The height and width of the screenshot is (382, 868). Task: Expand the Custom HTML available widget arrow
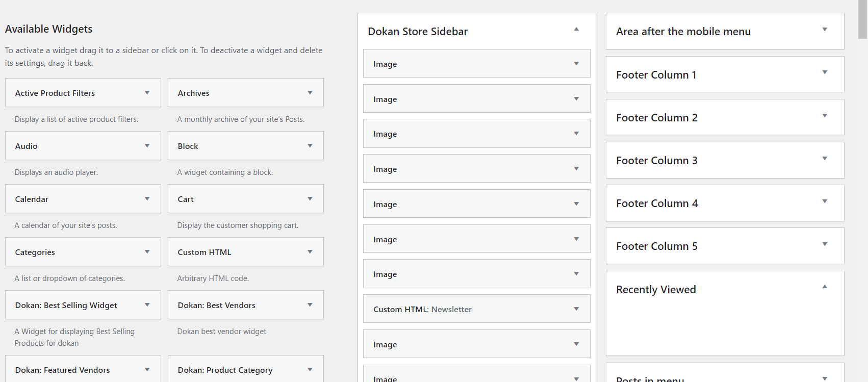[310, 252]
